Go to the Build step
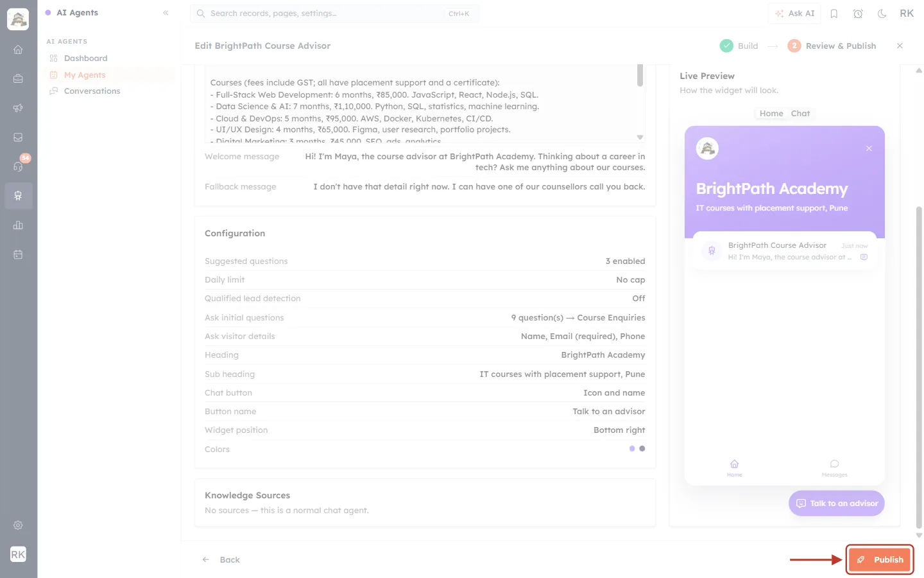The height and width of the screenshot is (578, 924). click(739, 46)
